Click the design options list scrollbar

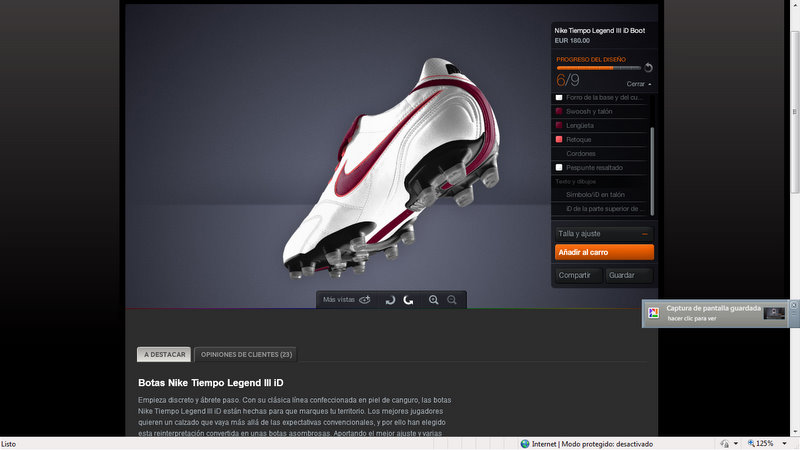click(x=652, y=171)
